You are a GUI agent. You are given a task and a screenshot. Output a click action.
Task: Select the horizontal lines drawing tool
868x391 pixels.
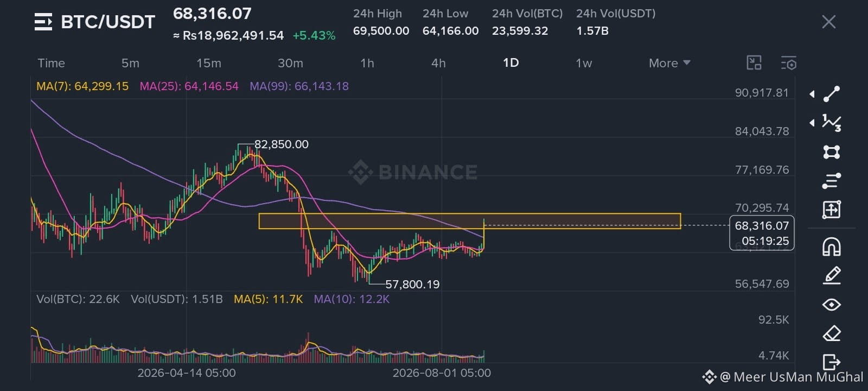pyautogui.click(x=832, y=181)
